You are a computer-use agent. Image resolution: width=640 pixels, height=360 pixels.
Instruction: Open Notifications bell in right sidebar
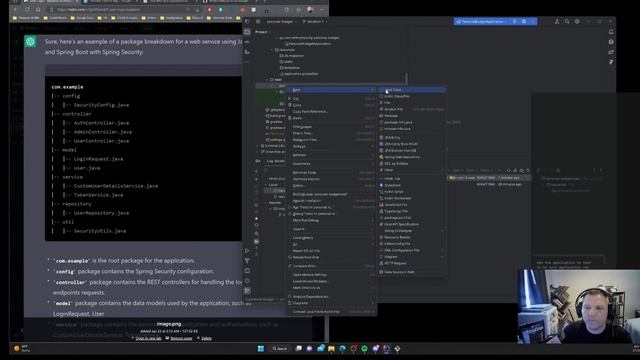(x=611, y=32)
